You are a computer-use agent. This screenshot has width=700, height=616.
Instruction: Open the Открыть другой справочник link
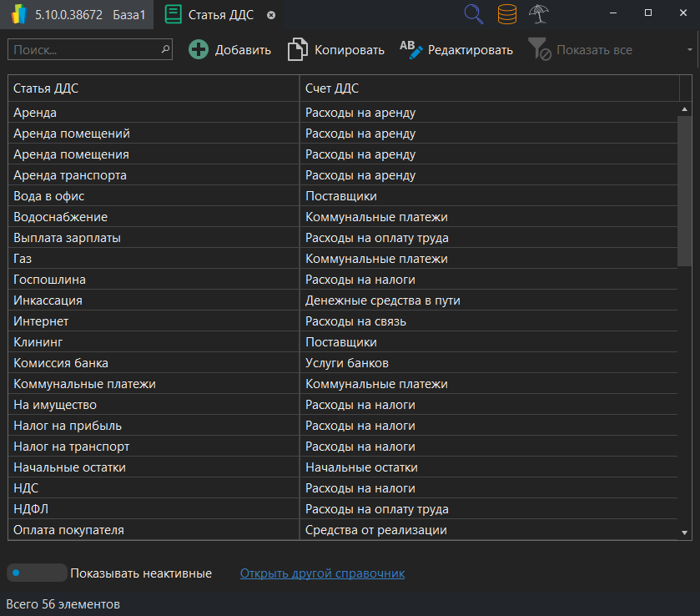[x=321, y=573]
